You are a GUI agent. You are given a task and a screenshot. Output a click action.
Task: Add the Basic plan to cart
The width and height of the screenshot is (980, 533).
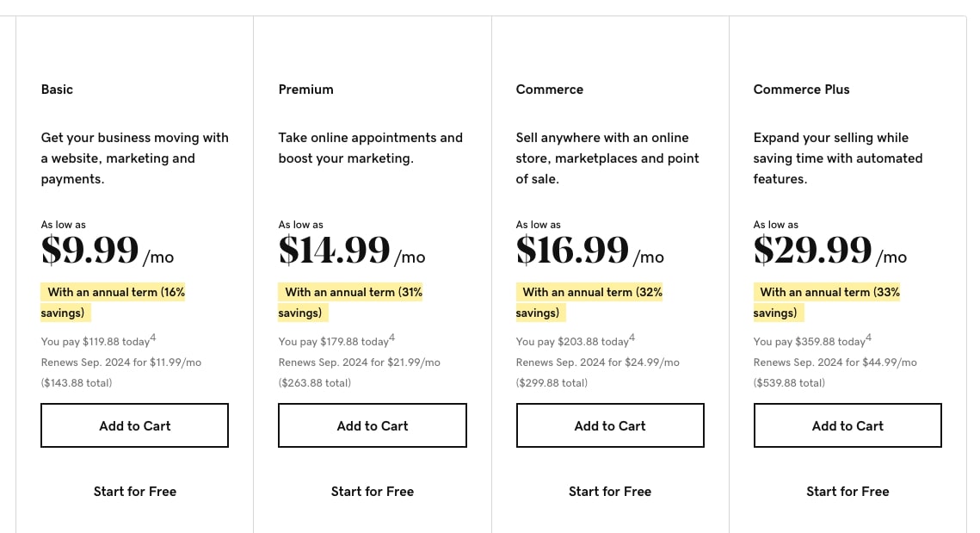pos(134,425)
